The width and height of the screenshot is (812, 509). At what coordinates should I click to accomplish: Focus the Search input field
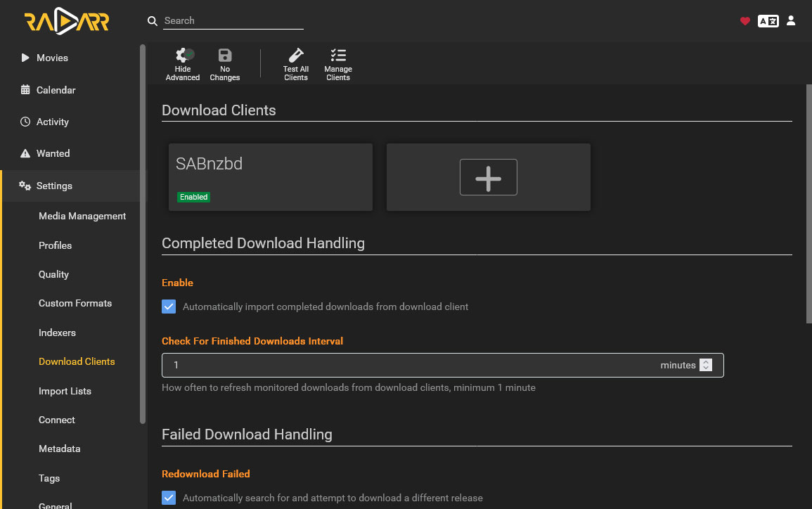[233, 20]
